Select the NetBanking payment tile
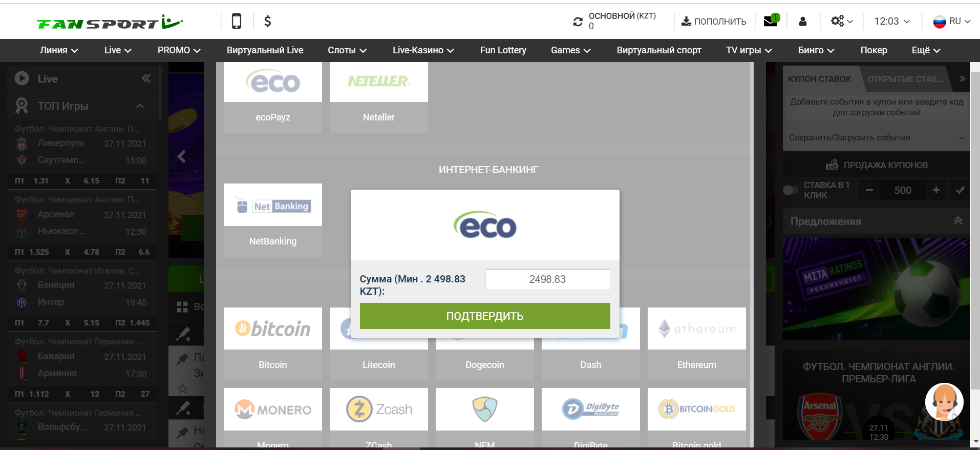 (x=273, y=220)
